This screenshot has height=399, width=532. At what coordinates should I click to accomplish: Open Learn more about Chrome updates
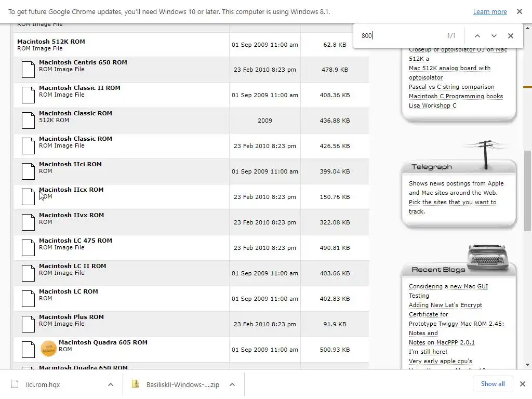click(490, 12)
